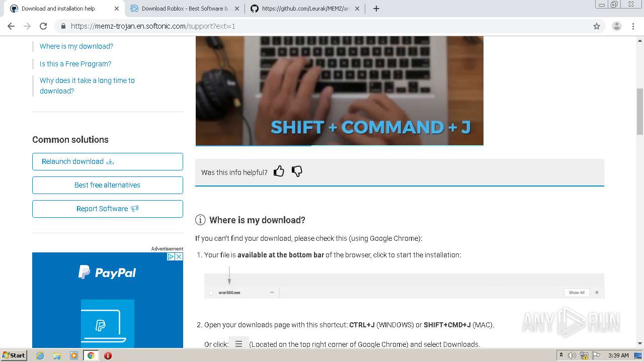Click the video progress bar under thumbnail
This screenshot has height=362, width=644.
340,145
